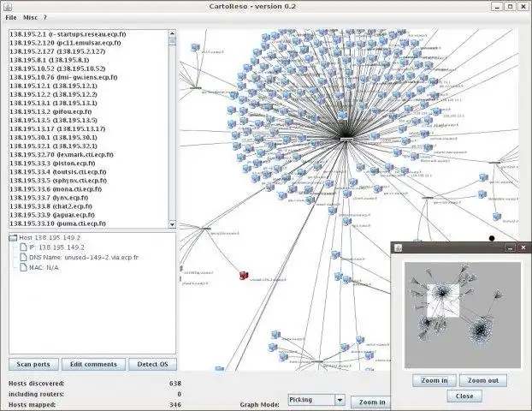Click the document icon beside MAC entry
The width and height of the screenshot is (532, 411).
pos(23,267)
